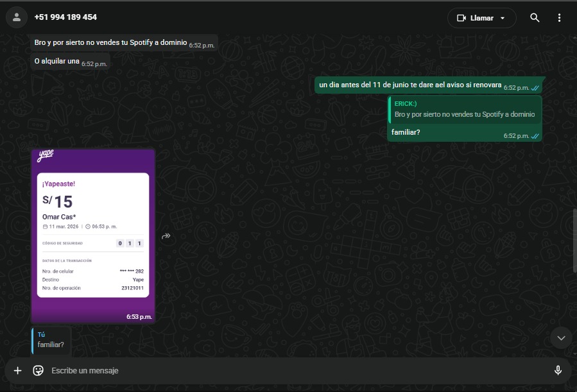Open contact info for +51 994 189 454

65,17
